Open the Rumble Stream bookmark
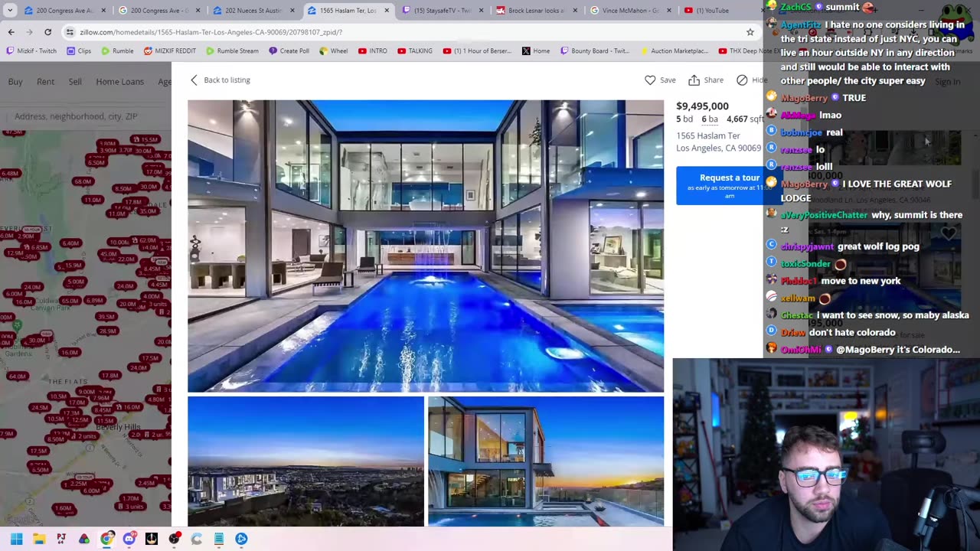980x551 pixels. tap(232, 51)
